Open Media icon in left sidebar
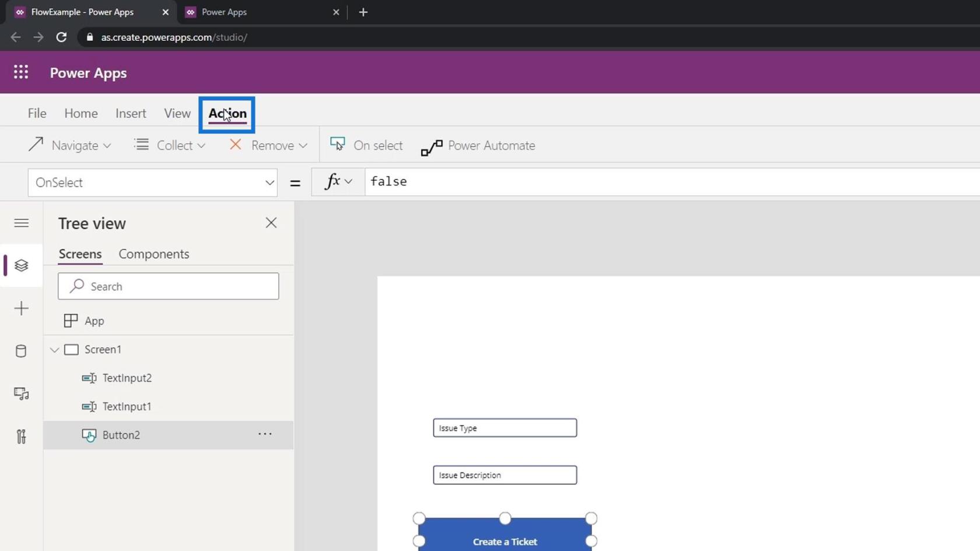Image resolution: width=980 pixels, height=551 pixels. point(22,394)
